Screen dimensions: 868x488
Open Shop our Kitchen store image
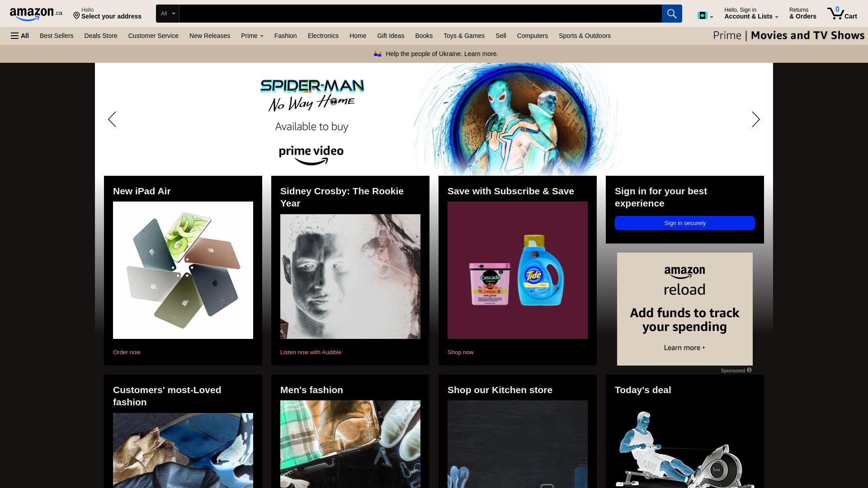click(518, 444)
